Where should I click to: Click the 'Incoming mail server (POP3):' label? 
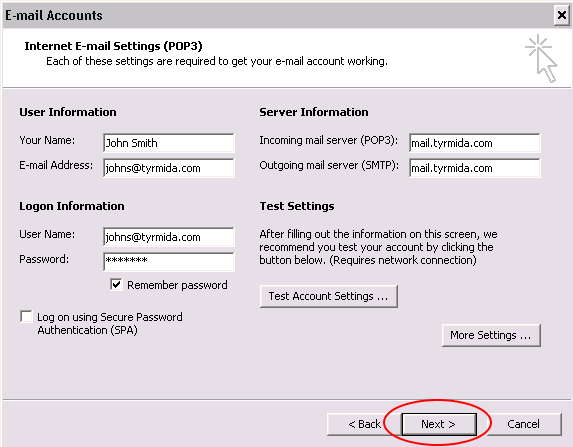click(x=329, y=140)
